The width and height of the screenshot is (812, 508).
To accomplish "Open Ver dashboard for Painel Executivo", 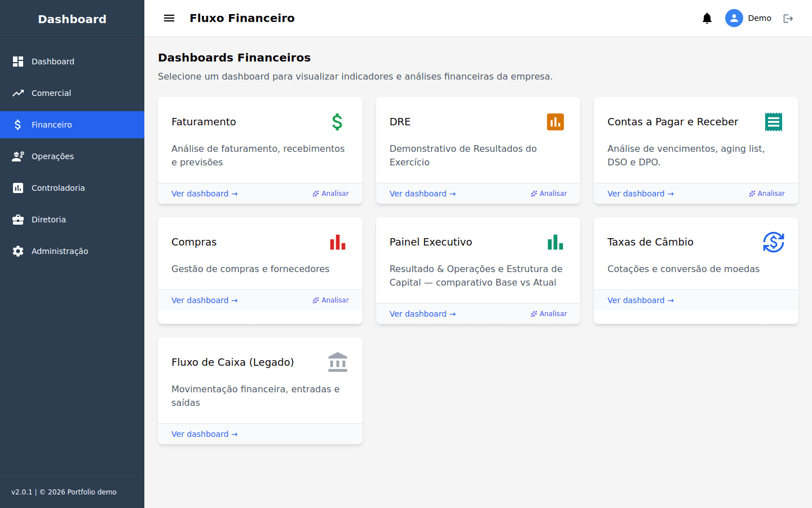I will click(x=422, y=314).
